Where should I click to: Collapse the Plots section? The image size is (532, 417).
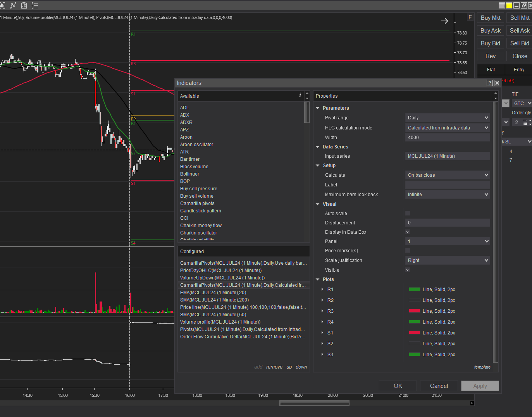[x=318, y=279]
